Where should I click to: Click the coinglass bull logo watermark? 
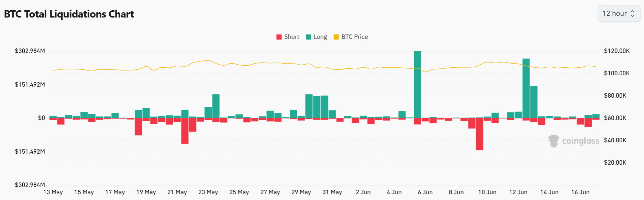point(554,141)
